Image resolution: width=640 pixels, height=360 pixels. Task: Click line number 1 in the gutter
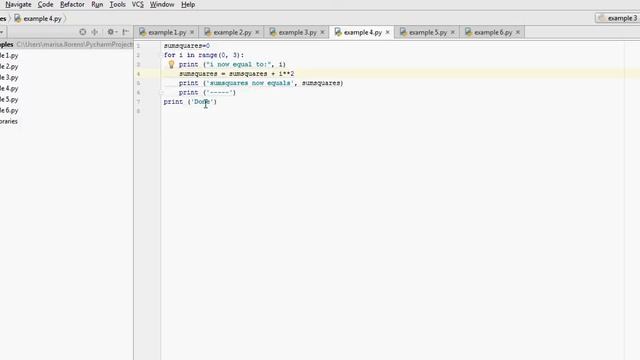(138, 46)
